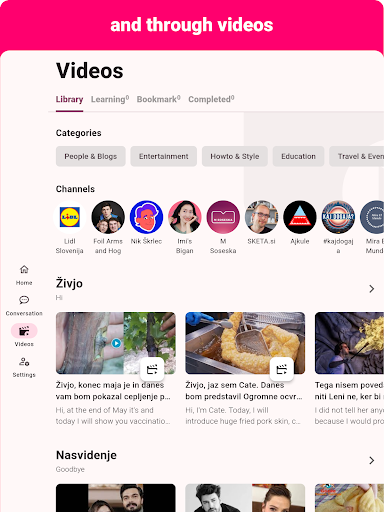Click the Živjo section heading
This screenshot has width=384, height=512.
[69, 283]
